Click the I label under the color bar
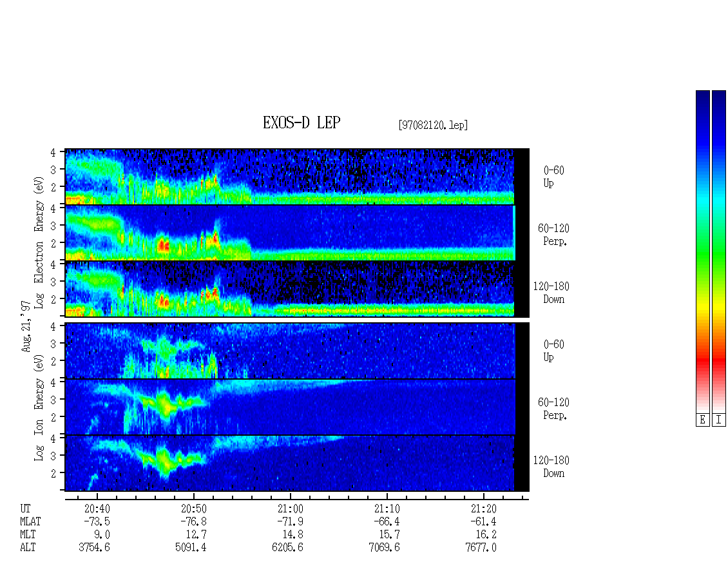 [x=719, y=420]
